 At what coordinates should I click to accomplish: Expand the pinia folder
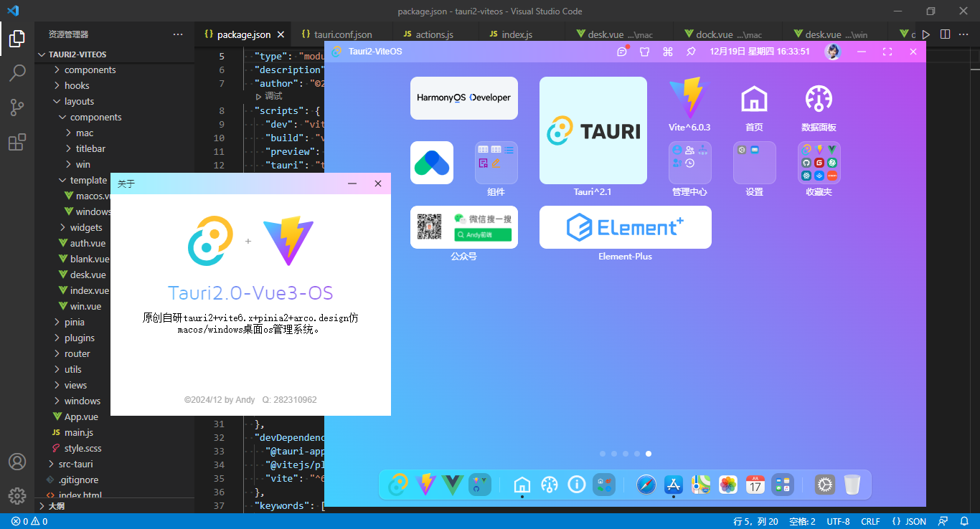(74, 322)
